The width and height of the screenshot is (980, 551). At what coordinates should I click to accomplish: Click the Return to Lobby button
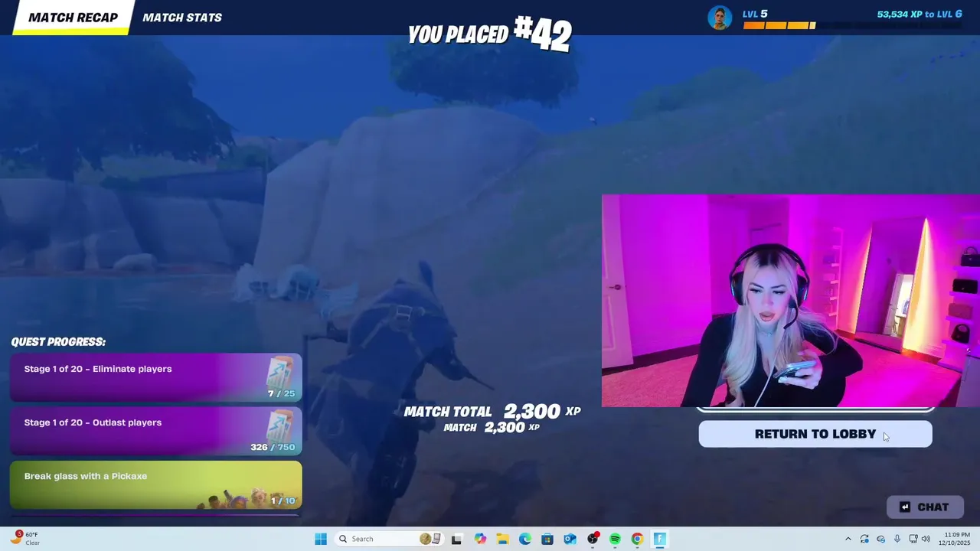tap(815, 434)
